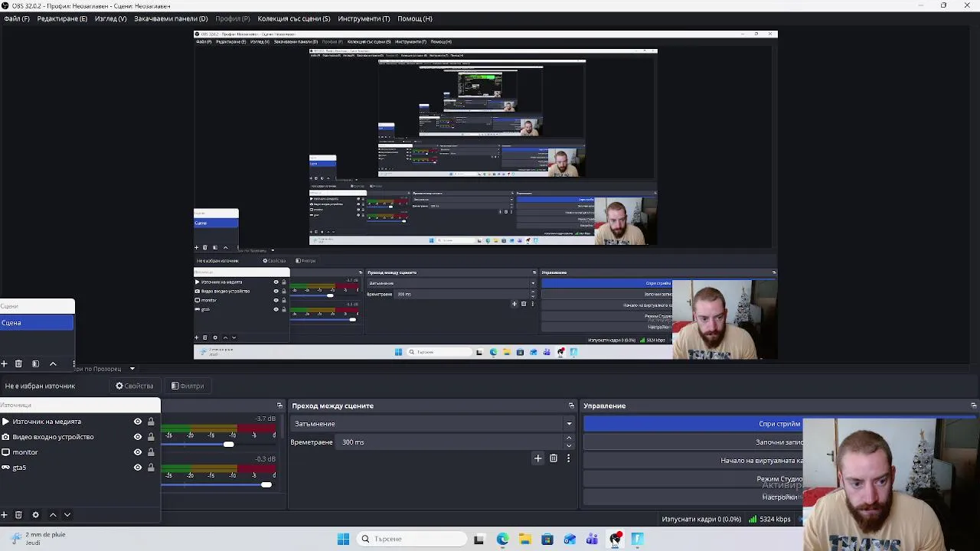980x551 pixels.
Task: Click the Търсене taskbar search box
Action: pos(412,539)
